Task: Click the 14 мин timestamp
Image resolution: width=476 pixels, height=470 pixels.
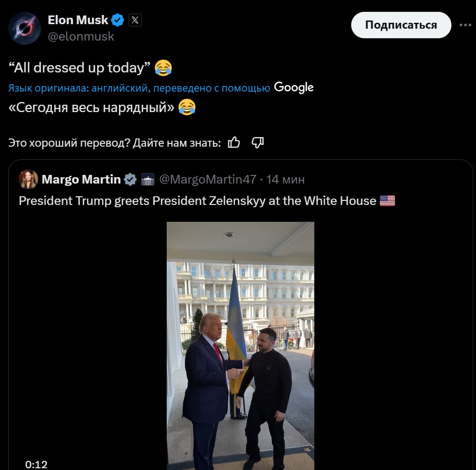Action: tap(285, 179)
